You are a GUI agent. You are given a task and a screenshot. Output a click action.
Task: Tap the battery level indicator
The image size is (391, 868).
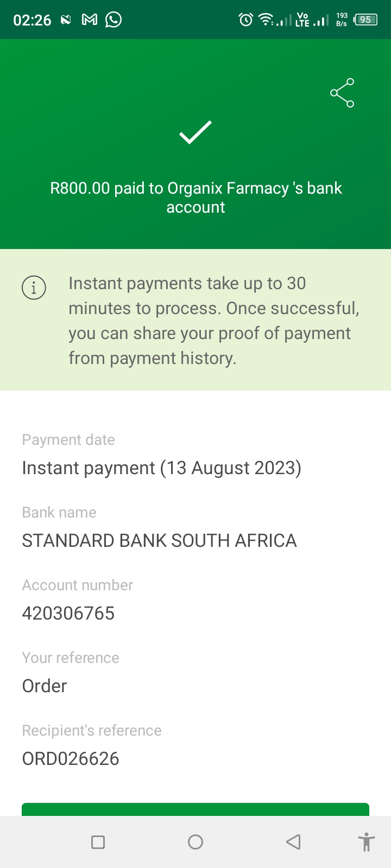point(365,20)
